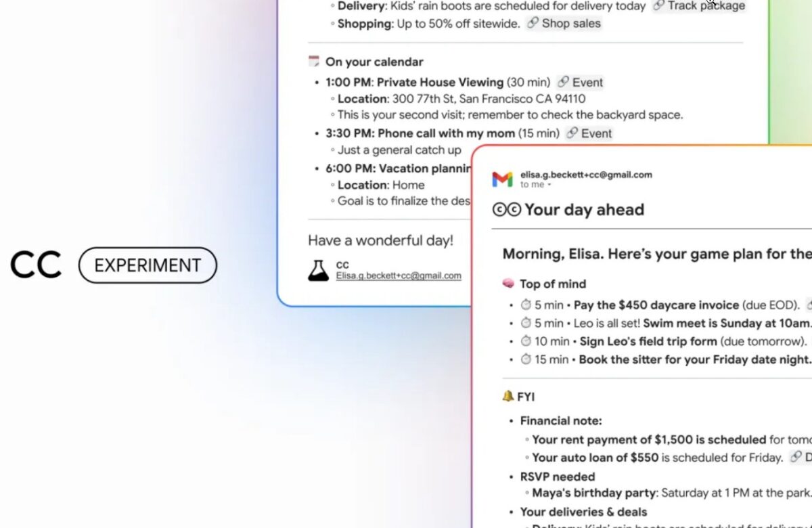
Task: Click the large CC logo on left
Action: click(36, 265)
